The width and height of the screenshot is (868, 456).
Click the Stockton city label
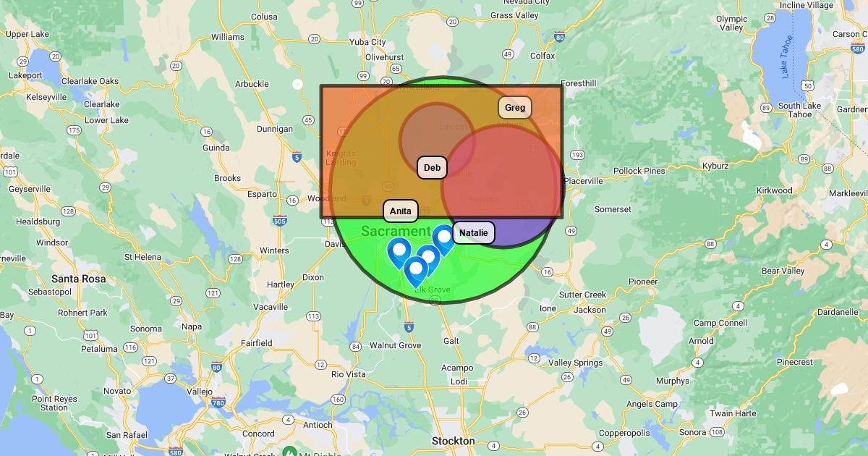pos(453,441)
